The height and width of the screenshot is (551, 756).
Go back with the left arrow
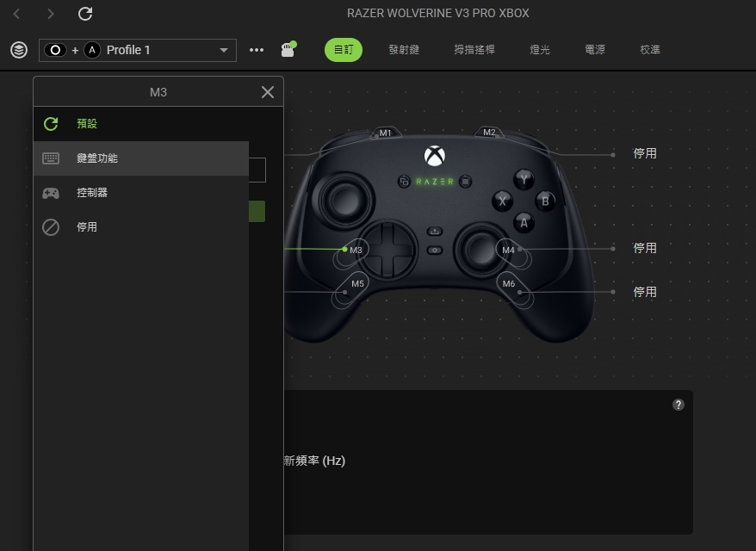coord(17,14)
